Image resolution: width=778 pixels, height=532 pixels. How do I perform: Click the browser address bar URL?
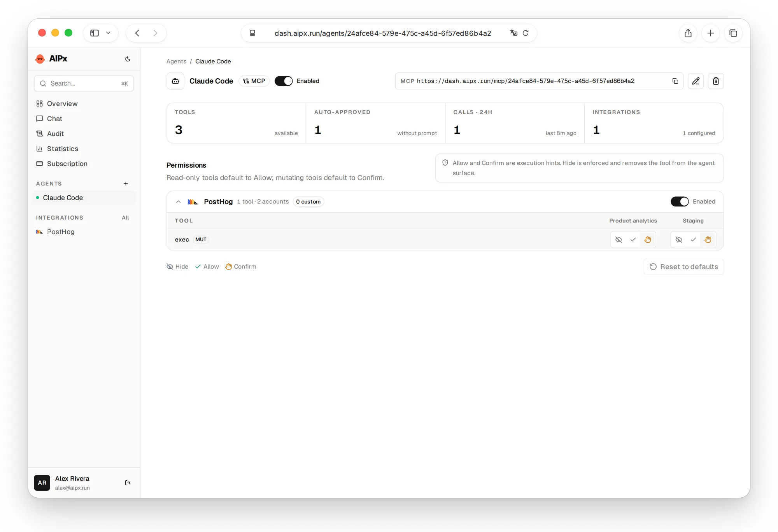tap(383, 33)
